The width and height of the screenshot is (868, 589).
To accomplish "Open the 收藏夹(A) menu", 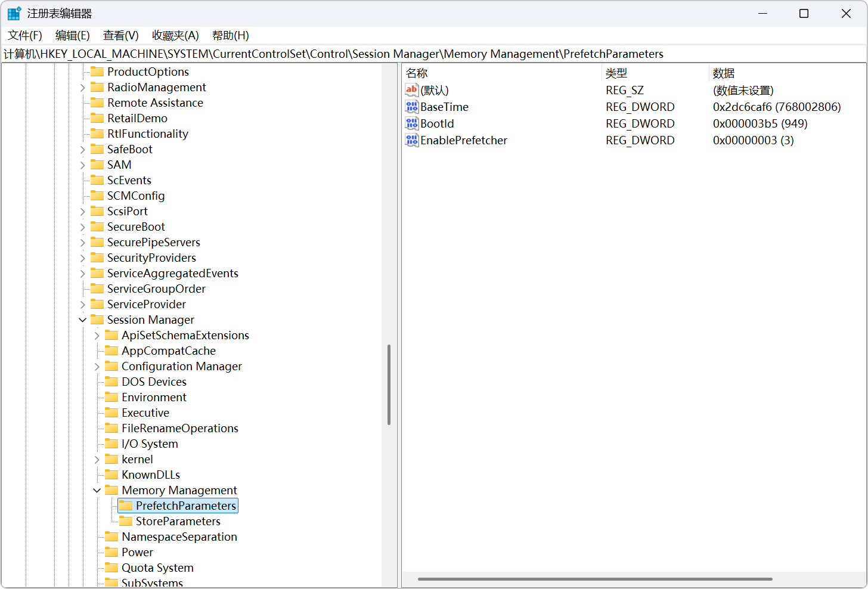I will click(x=175, y=35).
